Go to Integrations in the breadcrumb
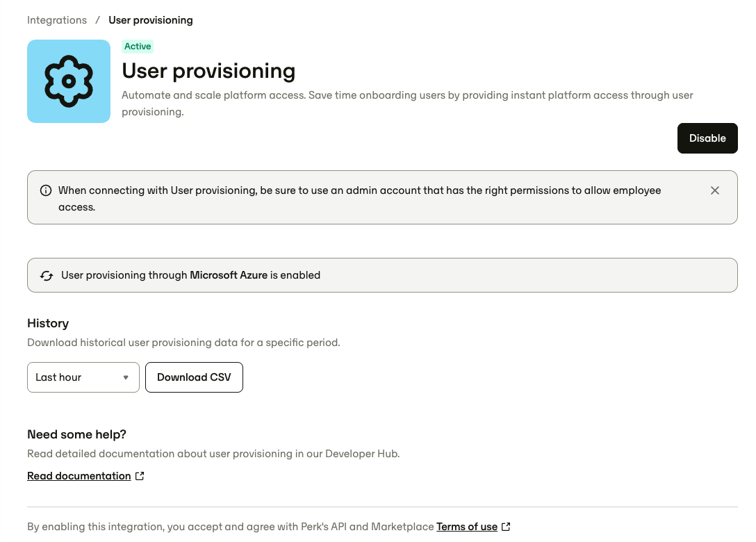Image resolution: width=756 pixels, height=542 pixels. click(57, 20)
